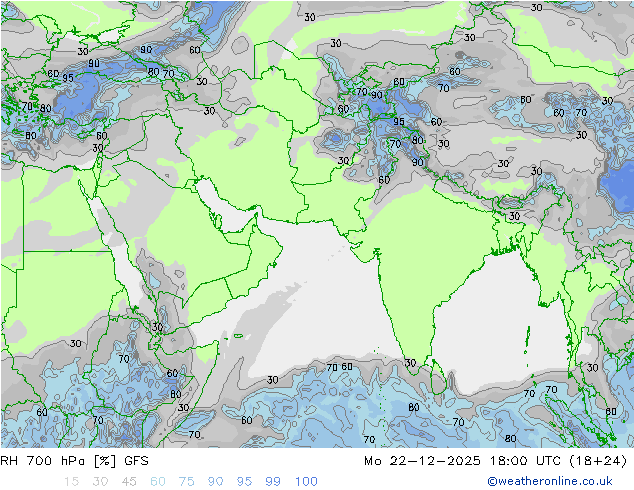Select legend value 15 in the color scale
634x490 pixels.
tap(71, 481)
